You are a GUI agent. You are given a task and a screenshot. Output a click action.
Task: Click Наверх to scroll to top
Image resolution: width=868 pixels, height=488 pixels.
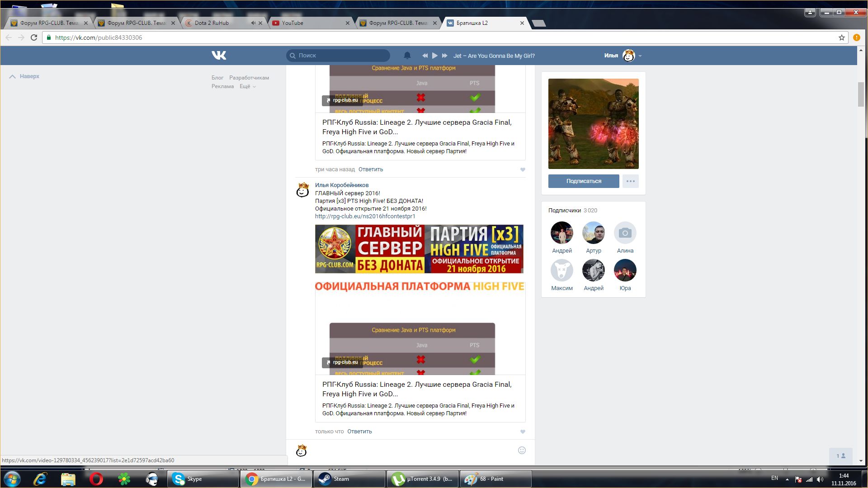click(25, 76)
